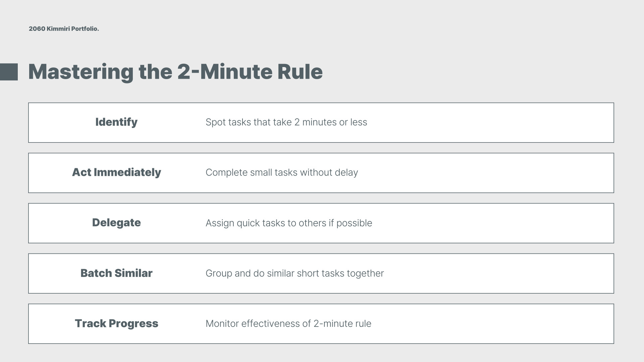Click empty right area of Delegate row box

tap(493, 223)
